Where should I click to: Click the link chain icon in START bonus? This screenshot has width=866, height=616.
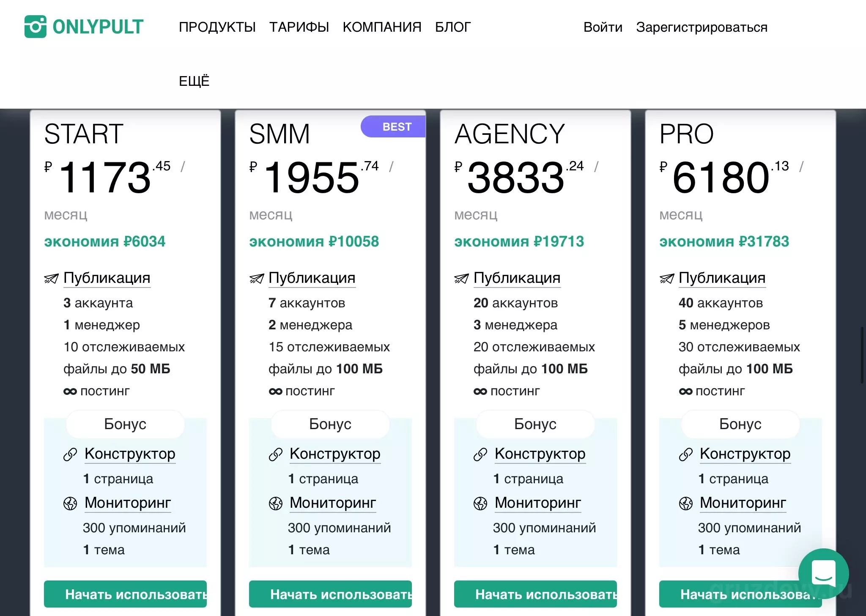click(x=70, y=454)
